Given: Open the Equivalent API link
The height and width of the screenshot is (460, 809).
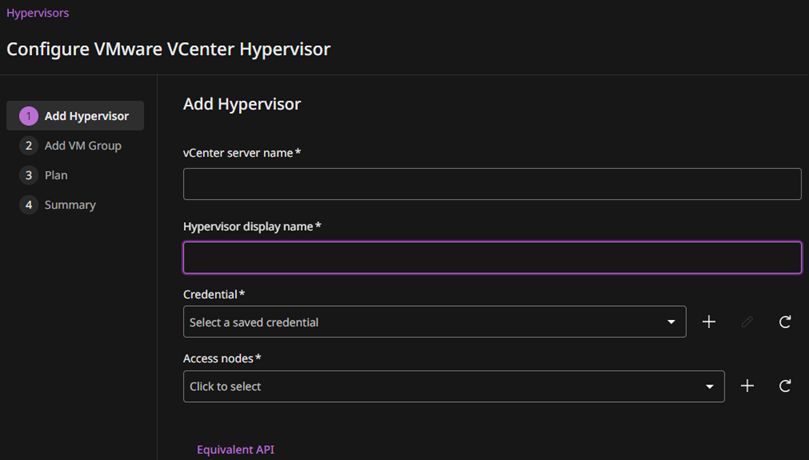Looking at the screenshot, I should (x=235, y=450).
